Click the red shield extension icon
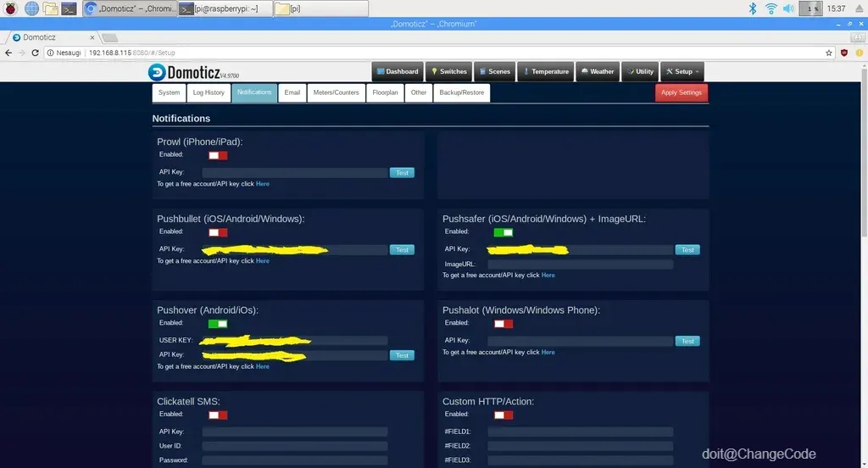 [844, 53]
